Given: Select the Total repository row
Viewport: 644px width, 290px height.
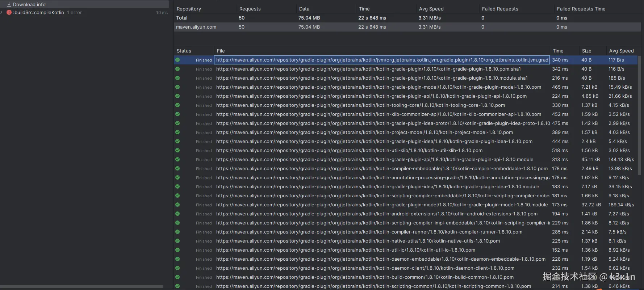Looking at the screenshot, I should [x=407, y=18].
